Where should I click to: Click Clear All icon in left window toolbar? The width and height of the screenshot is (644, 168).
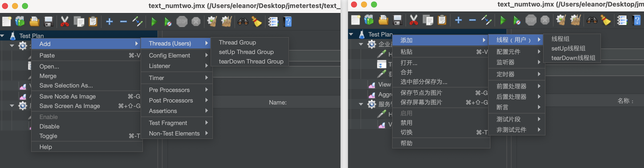(226, 21)
